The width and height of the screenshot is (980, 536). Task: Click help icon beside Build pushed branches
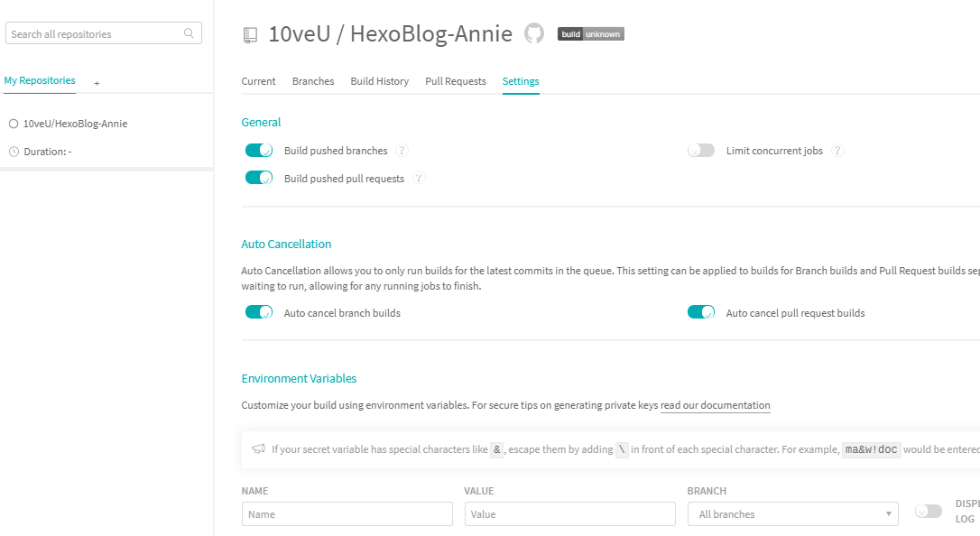[x=402, y=151]
